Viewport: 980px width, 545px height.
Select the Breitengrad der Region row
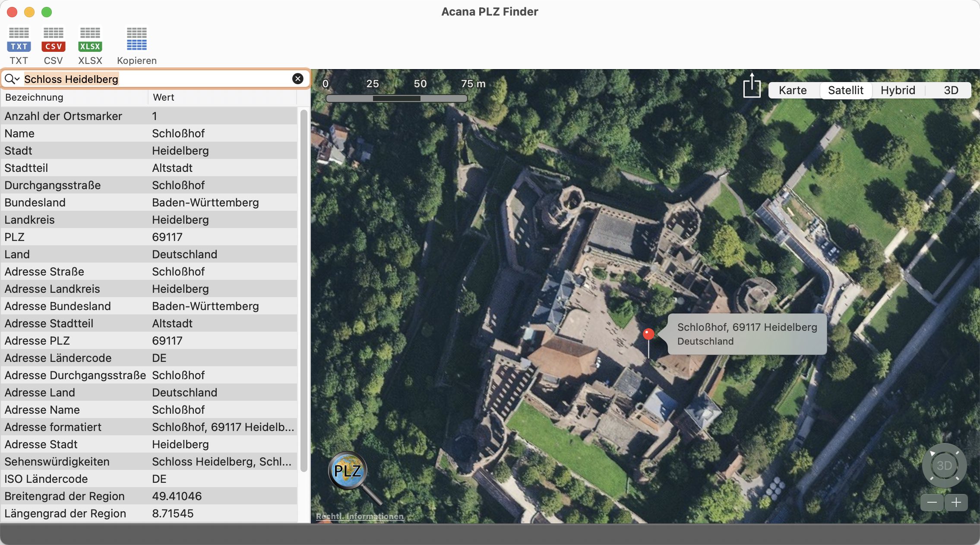click(149, 496)
